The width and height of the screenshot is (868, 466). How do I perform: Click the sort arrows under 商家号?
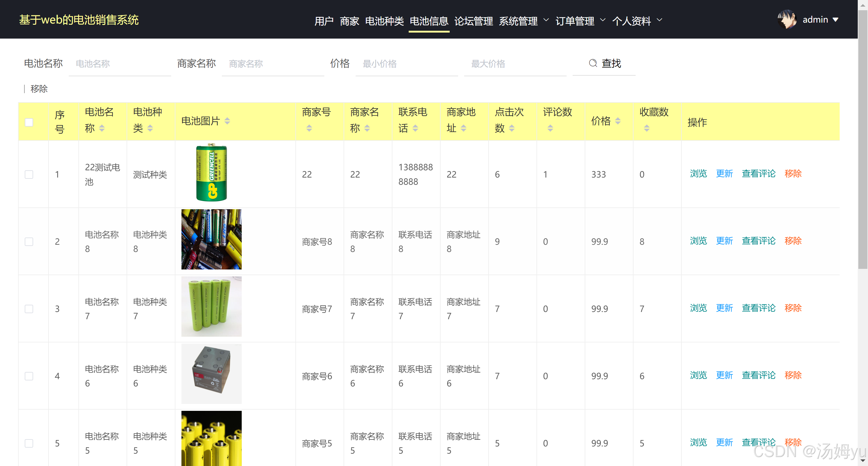(309, 128)
